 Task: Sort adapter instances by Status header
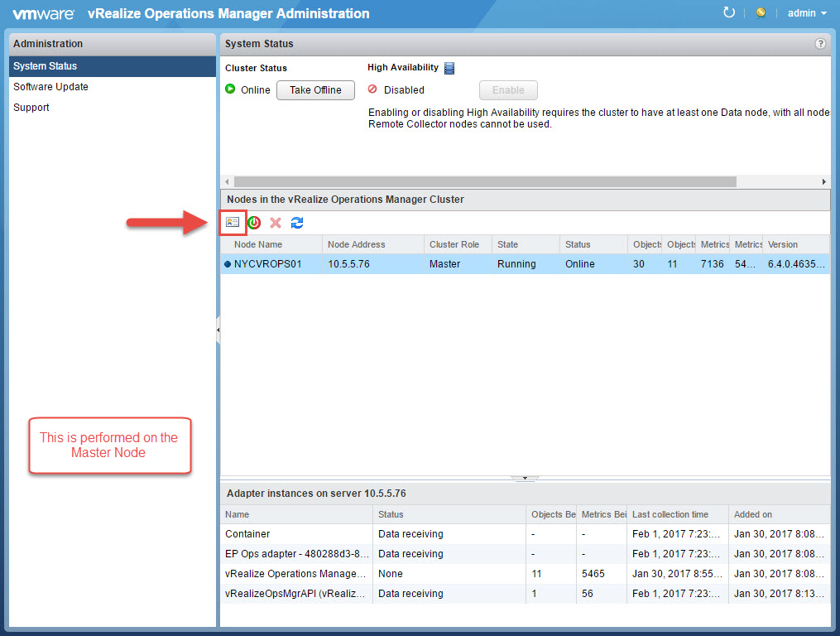click(449, 514)
